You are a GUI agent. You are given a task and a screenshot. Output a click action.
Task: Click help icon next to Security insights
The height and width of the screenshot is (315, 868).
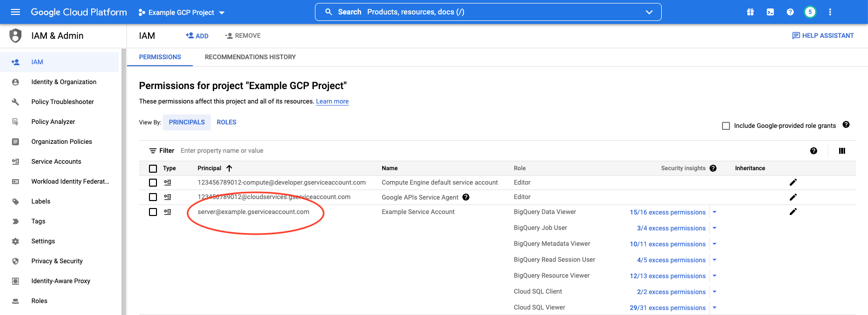click(713, 168)
